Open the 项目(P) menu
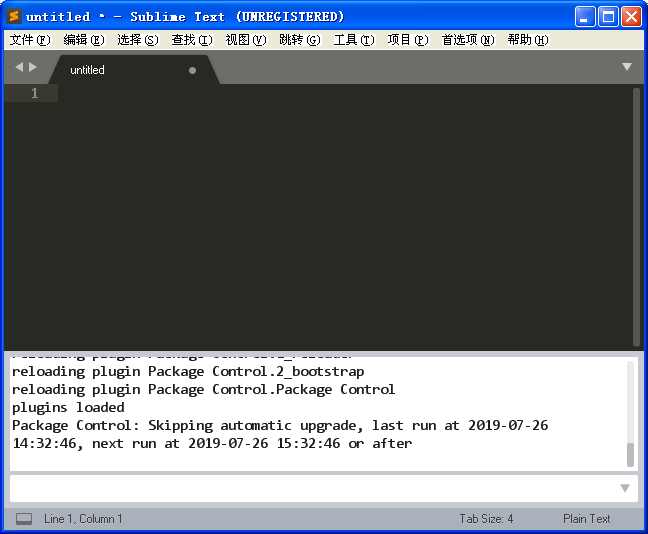The width and height of the screenshot is (648, 534). (408, 40)
